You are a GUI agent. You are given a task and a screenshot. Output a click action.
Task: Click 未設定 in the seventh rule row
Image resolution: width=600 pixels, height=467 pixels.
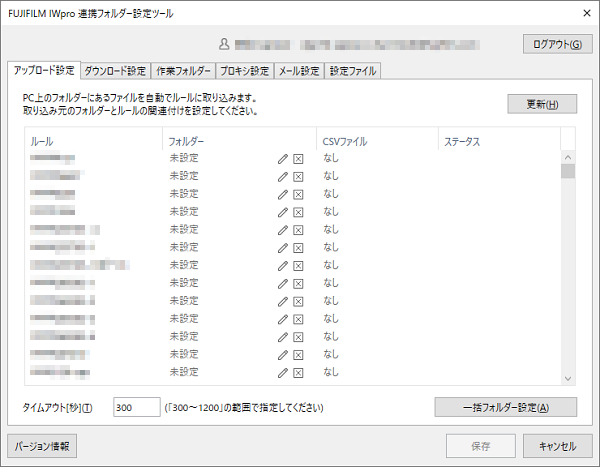[x=184, y=265]
